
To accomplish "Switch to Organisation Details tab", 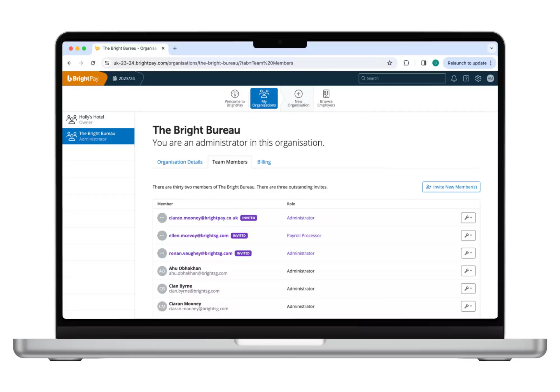I will 180,162.
